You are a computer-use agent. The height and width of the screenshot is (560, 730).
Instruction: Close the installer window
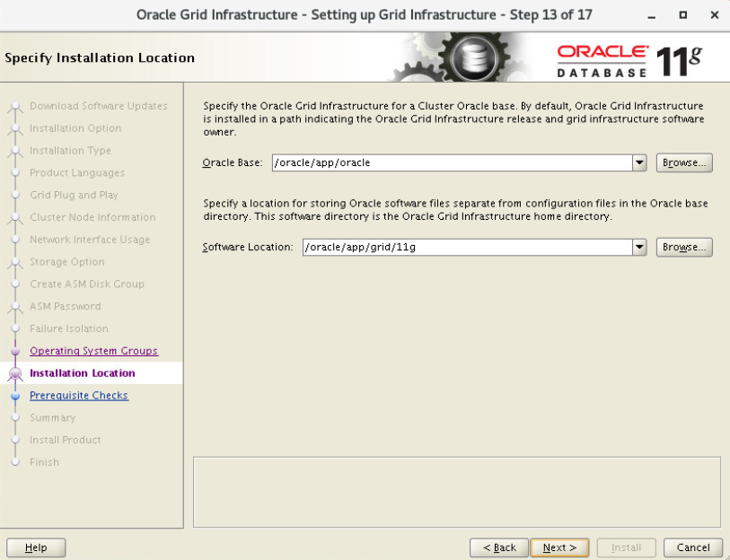(x=715, y=15)
